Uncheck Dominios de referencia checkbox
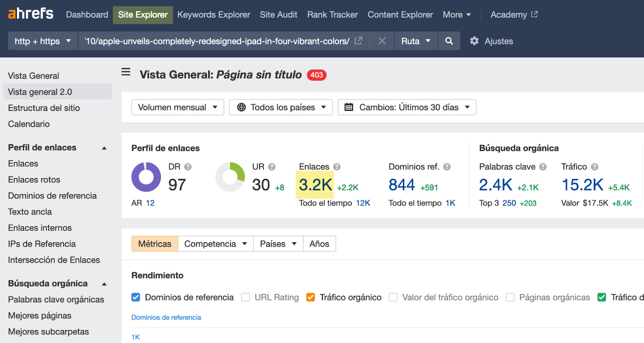 pyautogui.click(x=136, y=297)
